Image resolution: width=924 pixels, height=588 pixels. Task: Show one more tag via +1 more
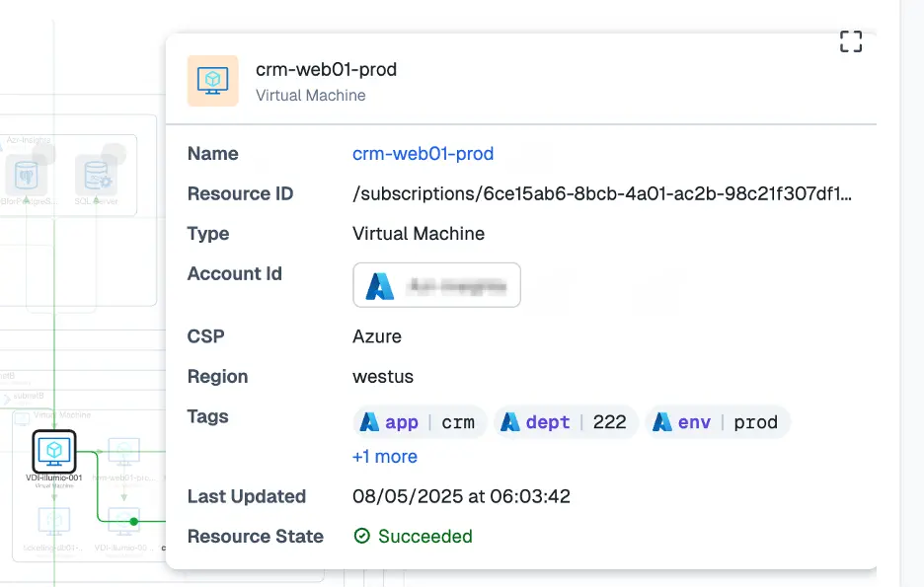[385, 456]
